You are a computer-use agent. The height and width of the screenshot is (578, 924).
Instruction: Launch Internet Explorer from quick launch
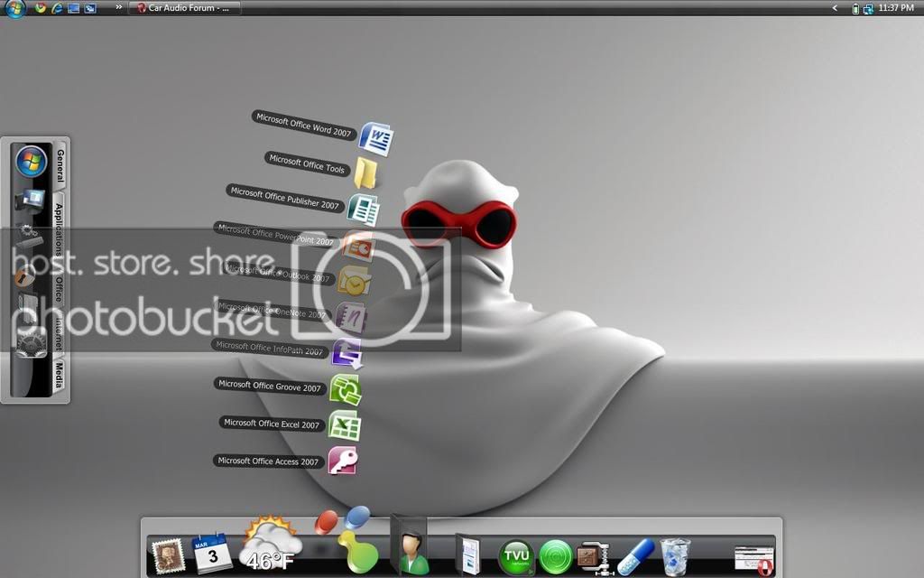click(57, 8)
